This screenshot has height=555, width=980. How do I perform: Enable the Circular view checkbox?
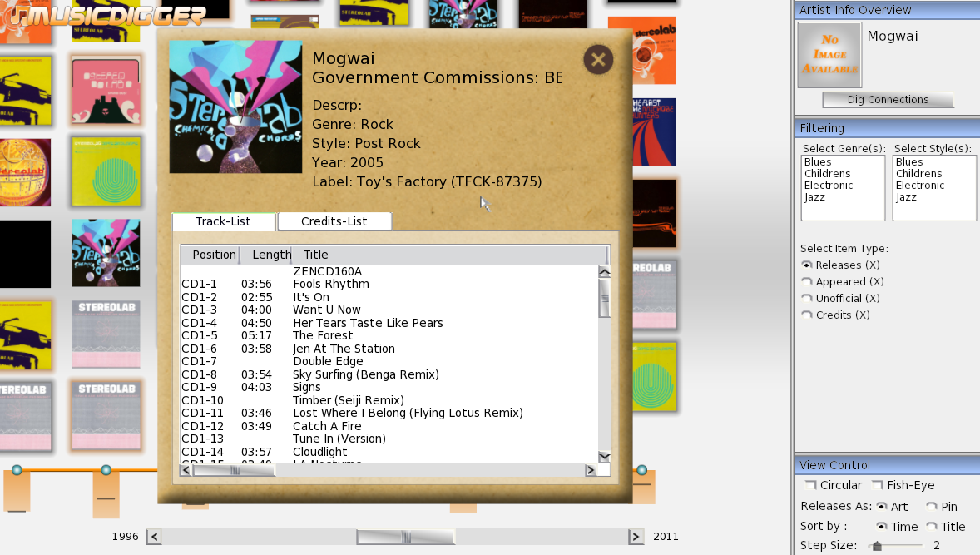point(810,485)
